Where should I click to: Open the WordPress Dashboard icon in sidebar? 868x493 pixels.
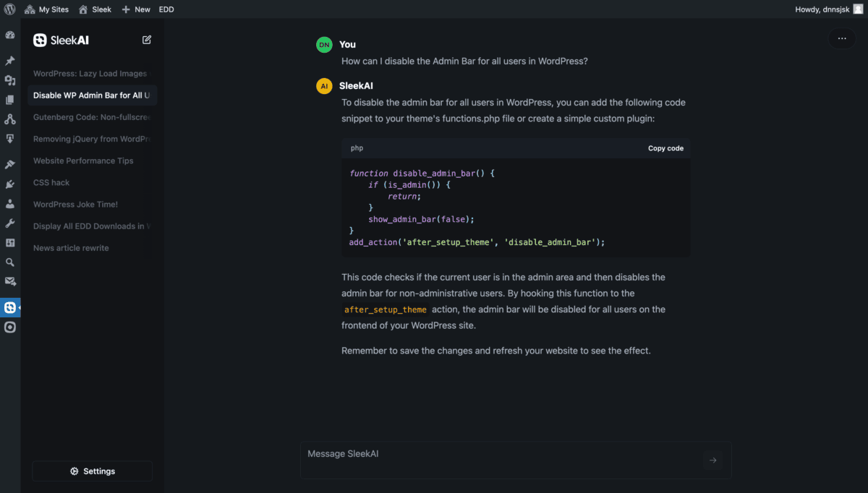[x=10, y=35]
